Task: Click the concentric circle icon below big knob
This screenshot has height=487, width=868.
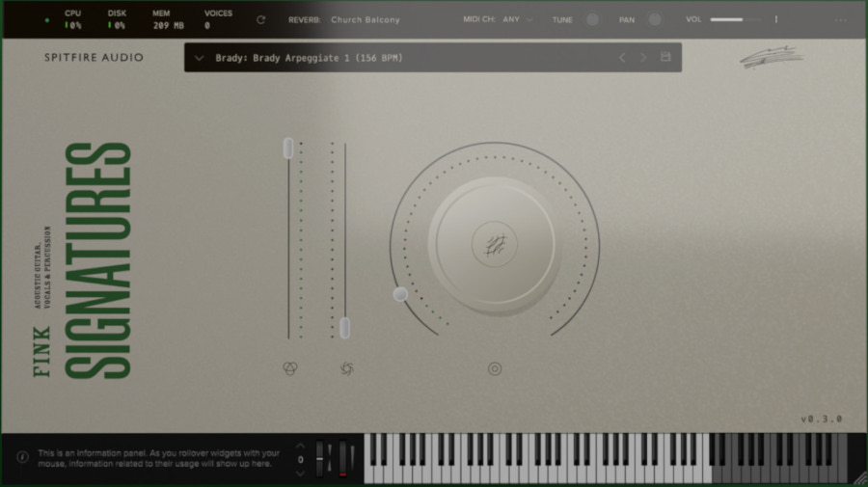Action: point(495,368)
